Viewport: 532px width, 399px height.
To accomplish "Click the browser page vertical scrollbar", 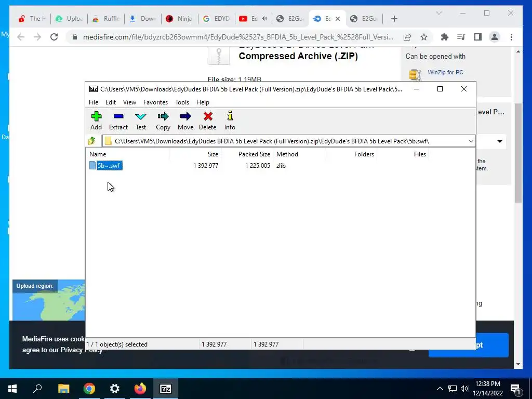I will pyautogui.click(x=518, y=153).
